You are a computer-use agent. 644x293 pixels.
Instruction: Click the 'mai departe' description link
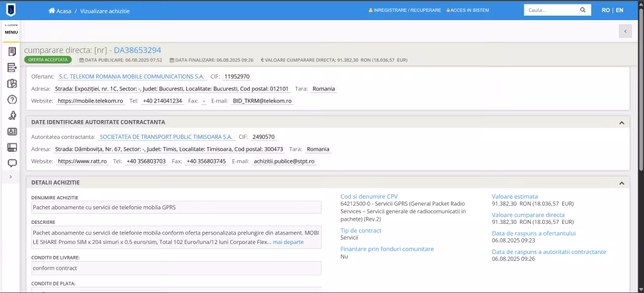288,242
